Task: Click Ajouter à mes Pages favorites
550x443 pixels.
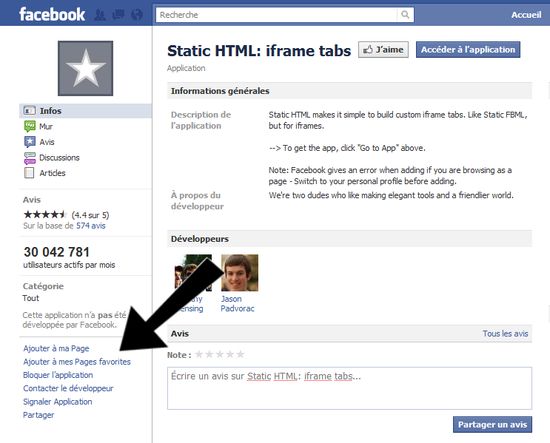Action: pyautogui.click(x=77, y=362)
